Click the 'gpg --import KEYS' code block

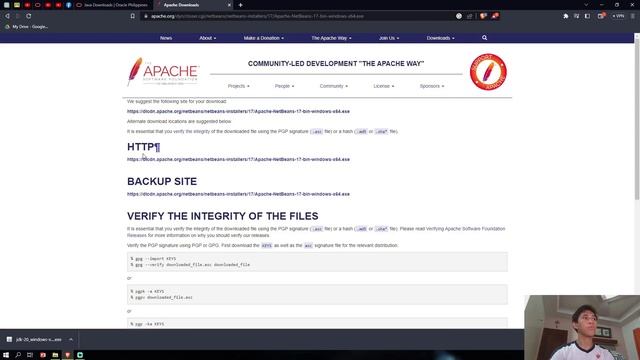click(x=317, y=262)
